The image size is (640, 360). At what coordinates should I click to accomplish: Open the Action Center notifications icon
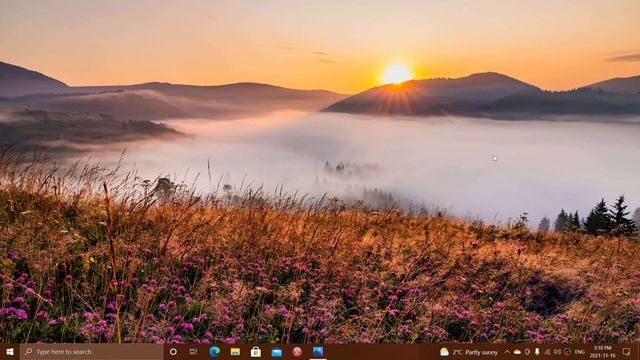(x=627, y=351)
